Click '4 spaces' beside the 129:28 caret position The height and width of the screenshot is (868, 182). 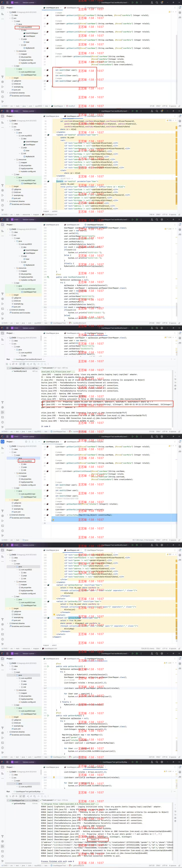(173, 649)
